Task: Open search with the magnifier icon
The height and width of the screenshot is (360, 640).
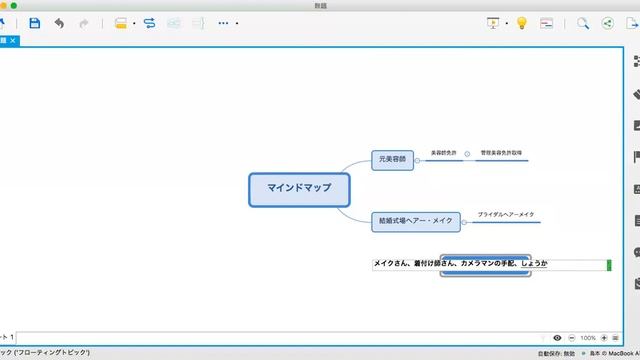Action: click(583, 23)
